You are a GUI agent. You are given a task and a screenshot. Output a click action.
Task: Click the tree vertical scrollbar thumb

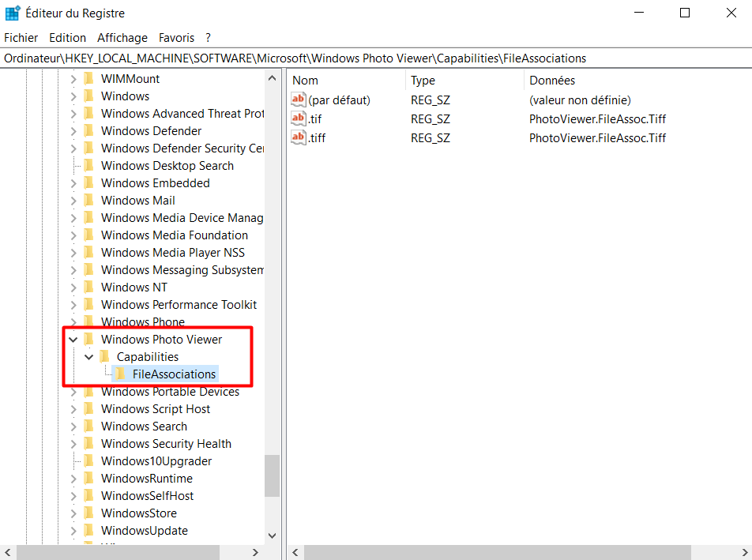pos(272,475)
